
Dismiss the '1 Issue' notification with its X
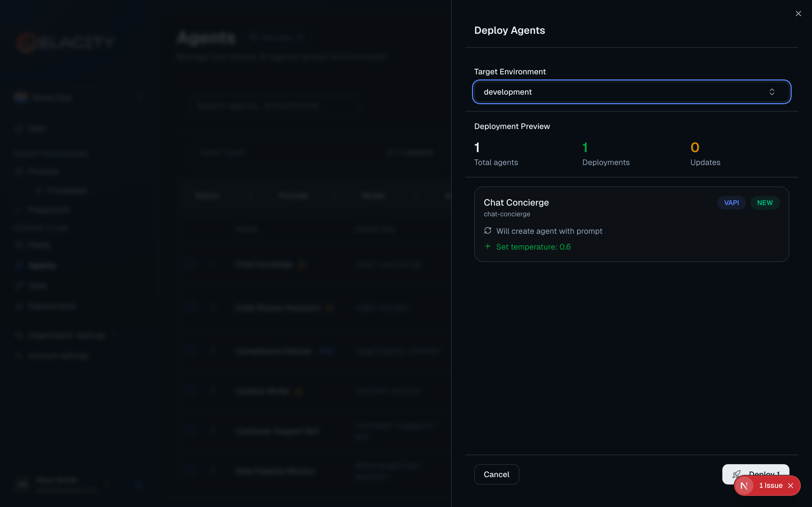(791, 486)
